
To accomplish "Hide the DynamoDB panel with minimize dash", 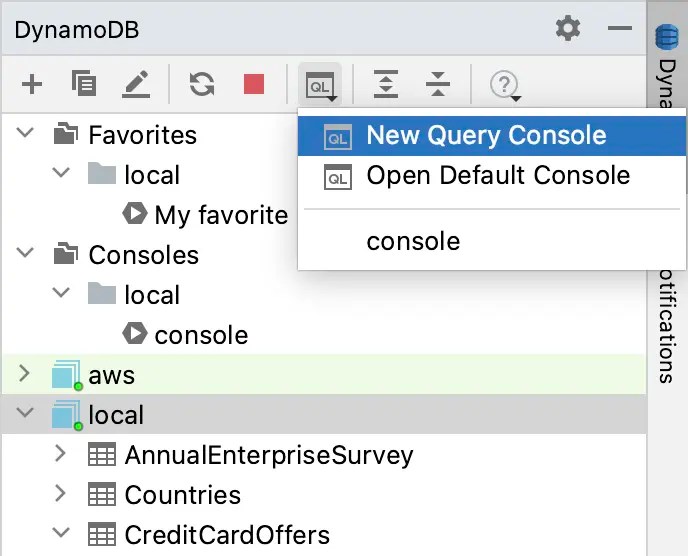I will 620,29.
